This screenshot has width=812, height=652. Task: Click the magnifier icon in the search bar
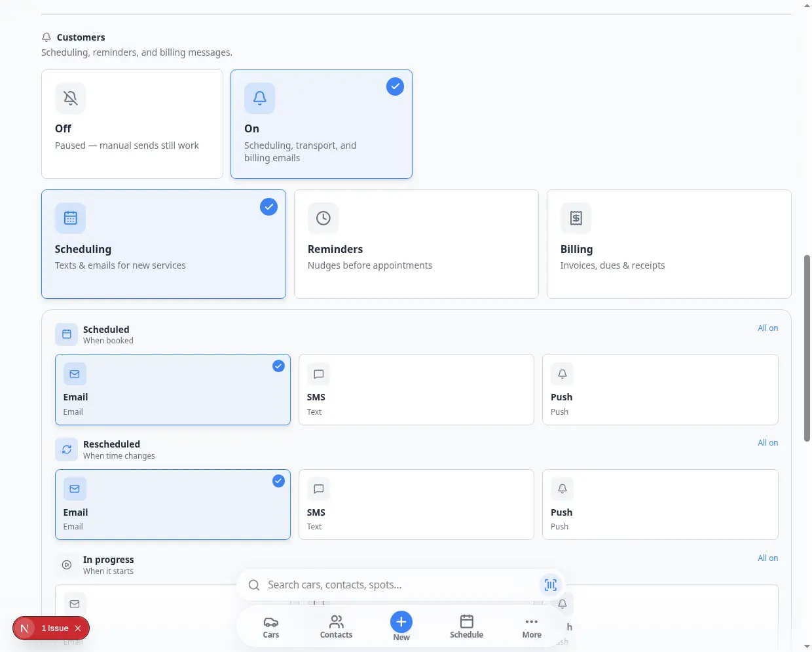[x=254, y=585]
